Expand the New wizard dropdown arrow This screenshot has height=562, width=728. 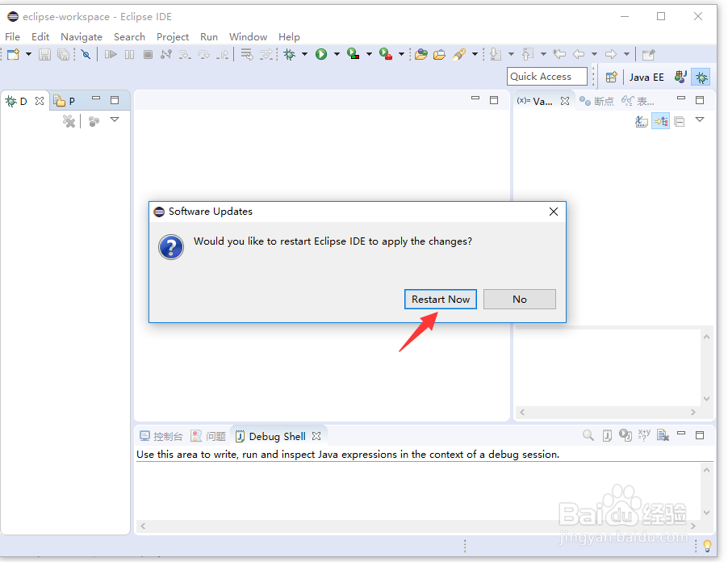[x=28, y=54]
